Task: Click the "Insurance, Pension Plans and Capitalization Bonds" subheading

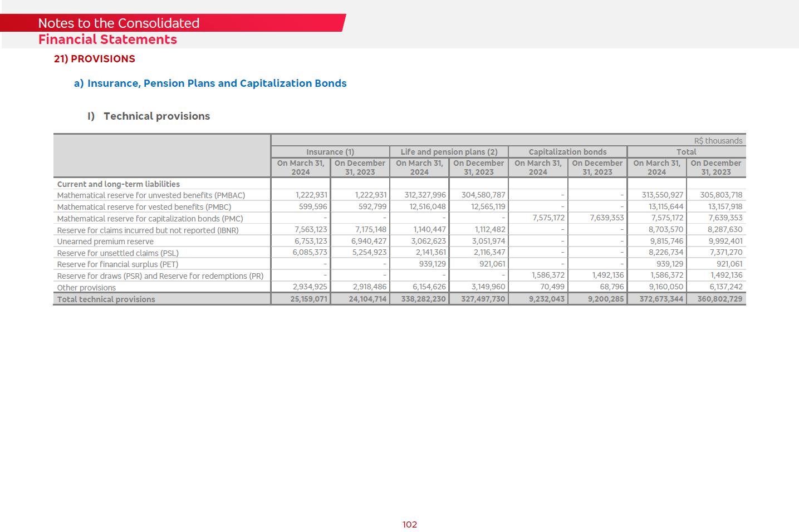Action: [217, 83]
